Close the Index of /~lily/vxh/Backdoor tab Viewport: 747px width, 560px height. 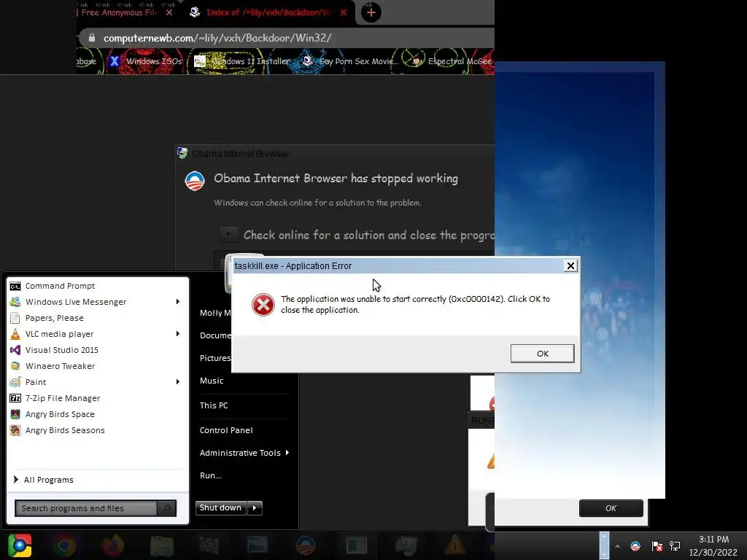tap(344, 12)
